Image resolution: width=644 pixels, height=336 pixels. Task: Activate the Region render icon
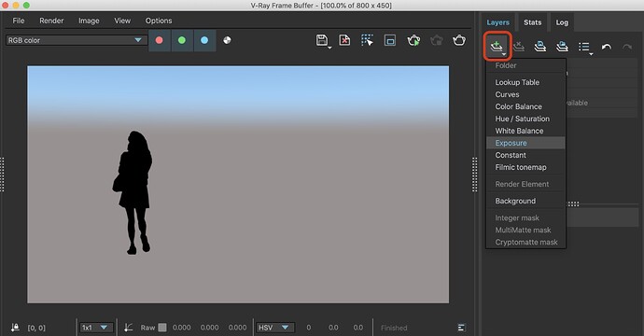390,40
